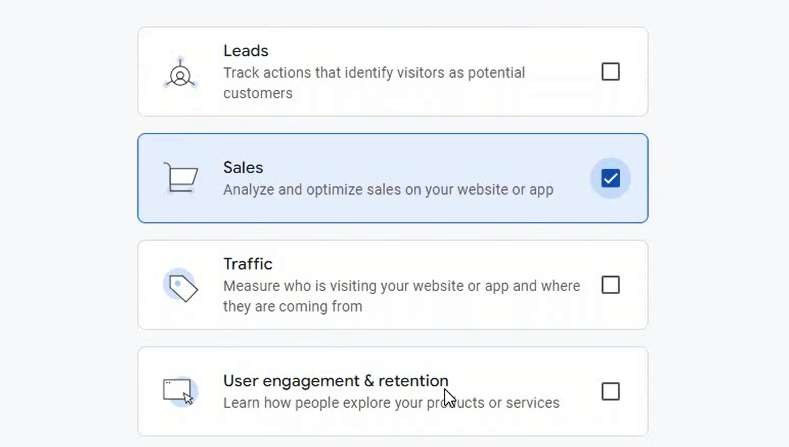Click the Leads person-target icon
The width and height of the screenshot is (789, 447).
pos(180,73)
